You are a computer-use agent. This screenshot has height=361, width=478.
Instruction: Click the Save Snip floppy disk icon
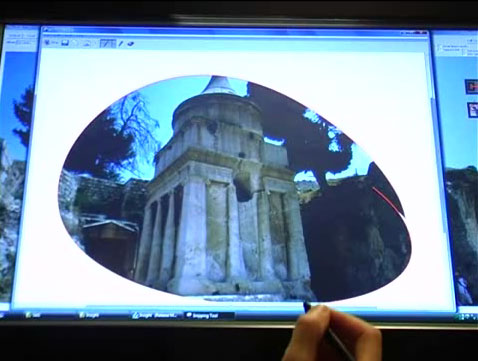[x=65, y=43]
